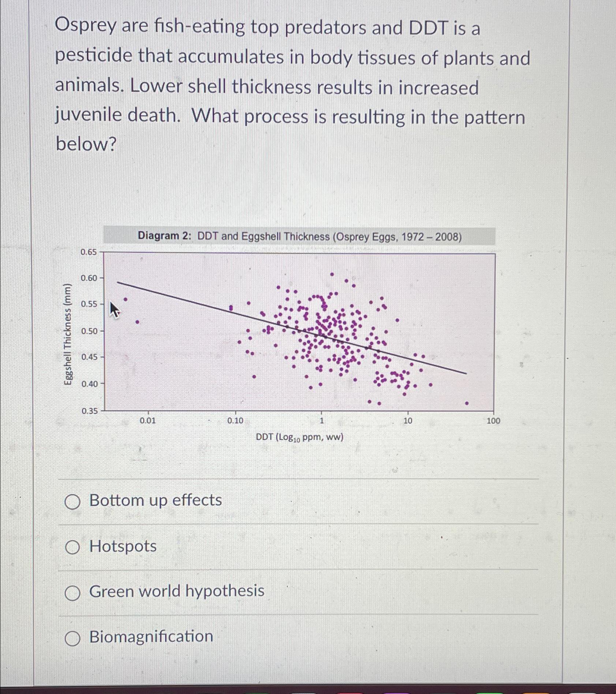Click the "DDT (Log10 ppm, ww)" axis label
This screenshot has height=694, width=616.
pos(299,437)
